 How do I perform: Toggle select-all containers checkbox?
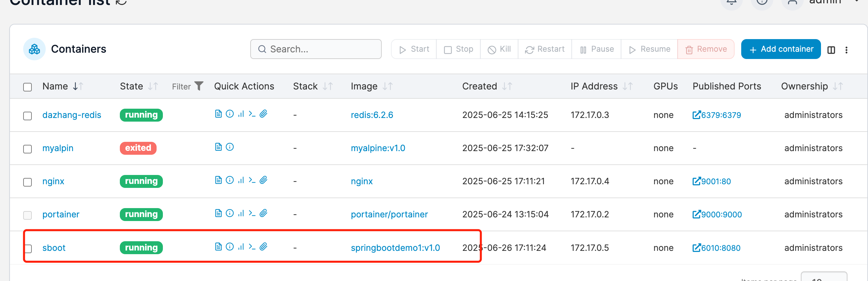click(27, 87)
